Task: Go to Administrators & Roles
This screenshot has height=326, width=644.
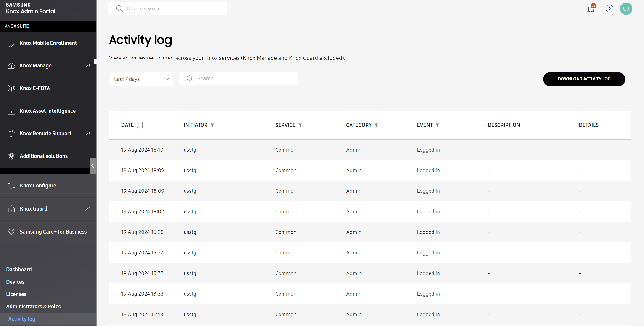Action: pyautogui.click(x=34, y=307)
